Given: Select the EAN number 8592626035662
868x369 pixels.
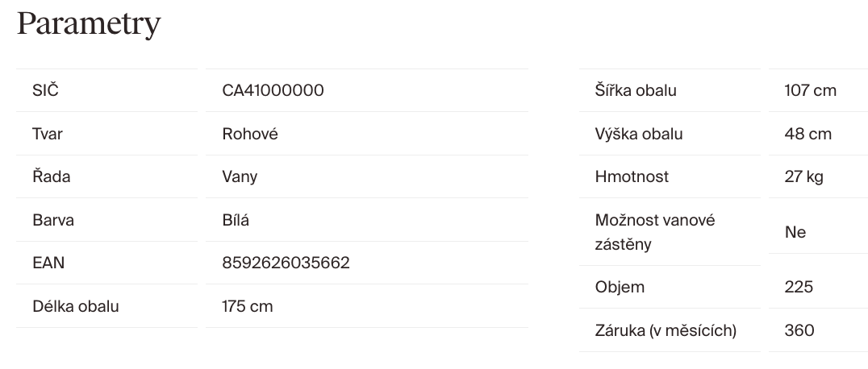Looking at the screenshot, I should click(x=286, y=263).
